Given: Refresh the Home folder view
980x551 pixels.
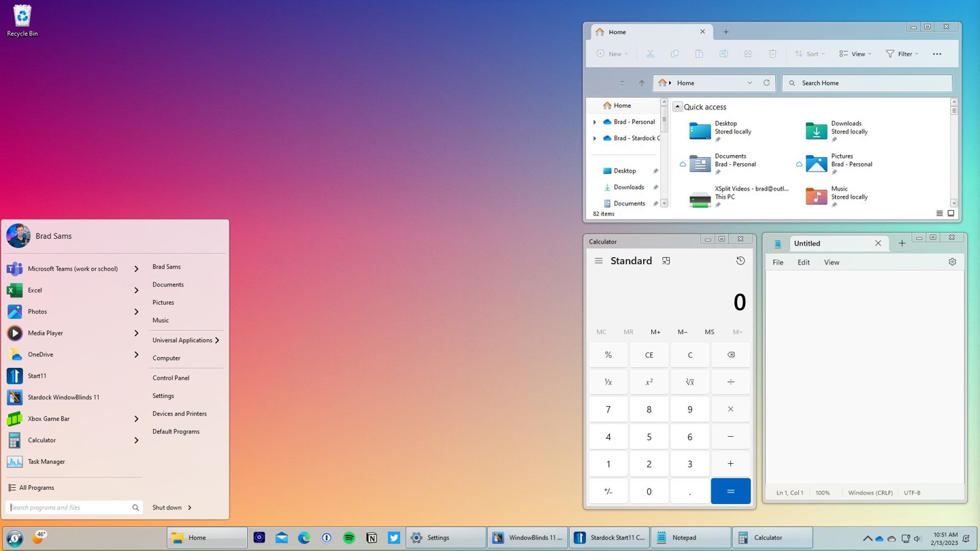Looking at the screenshot, I should pyautogui.click(x=766, y=82).
